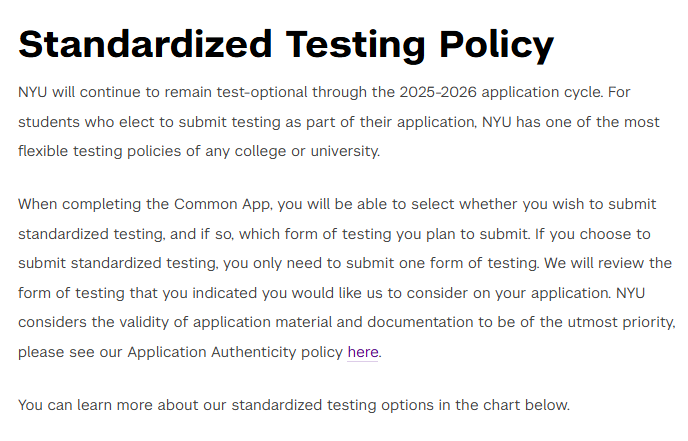The height and width of the screenshot is (441, 688).
Task: Click the 'flexible testing policies' phrase
Action: tap(100, 151)
